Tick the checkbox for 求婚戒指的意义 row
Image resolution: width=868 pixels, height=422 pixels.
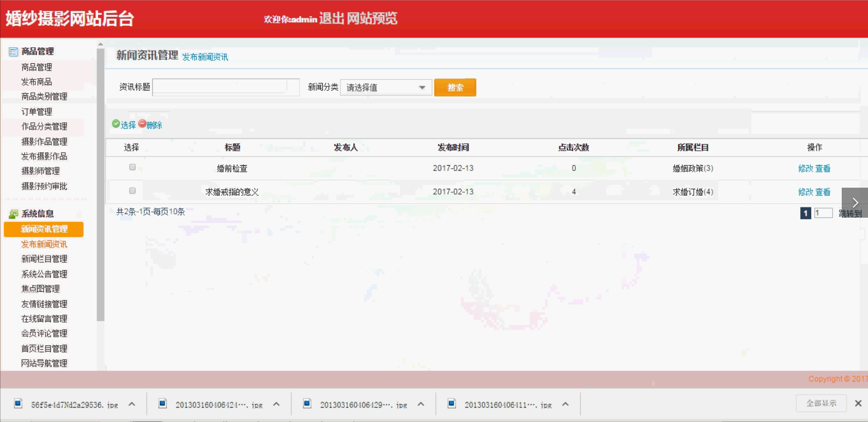point(132,191)
